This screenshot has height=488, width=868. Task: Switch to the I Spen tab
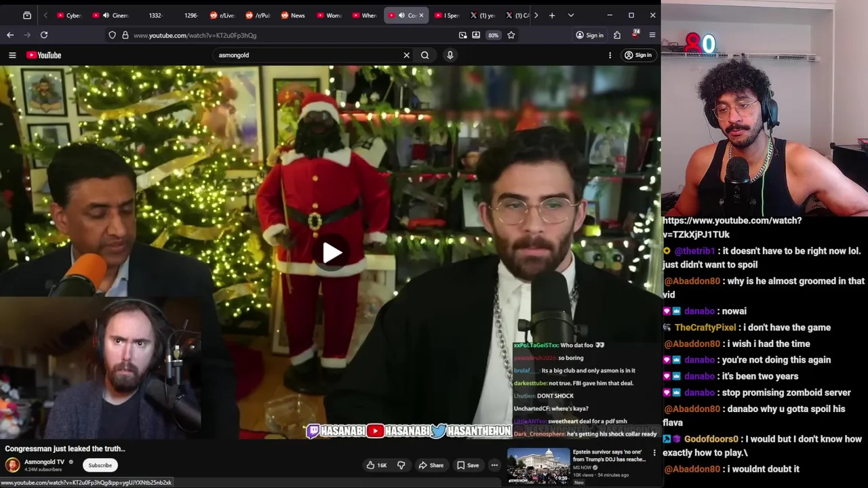448,15
